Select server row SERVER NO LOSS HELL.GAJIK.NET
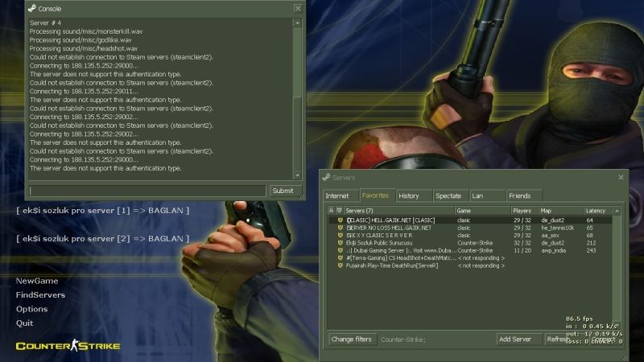 tap(470, 228)
